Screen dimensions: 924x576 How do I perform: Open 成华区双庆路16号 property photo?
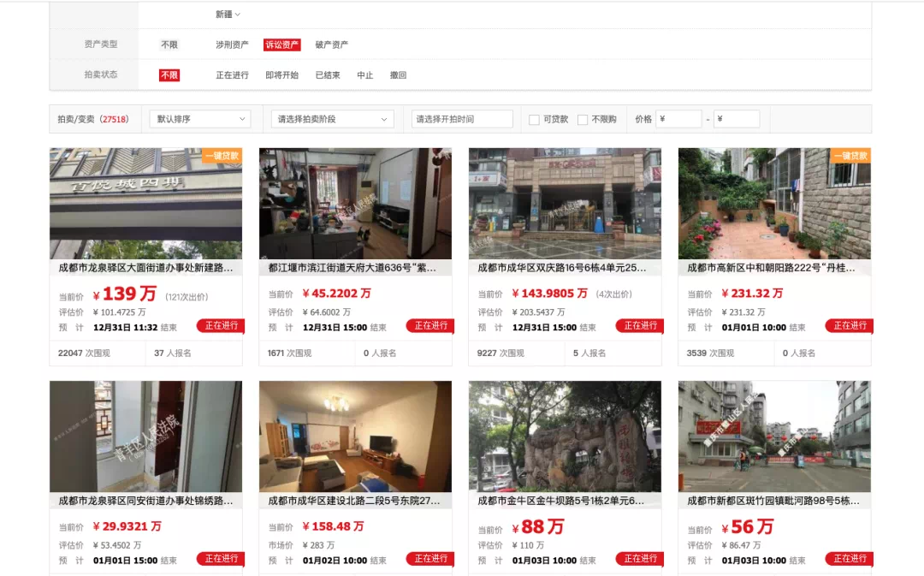point(565,204)
